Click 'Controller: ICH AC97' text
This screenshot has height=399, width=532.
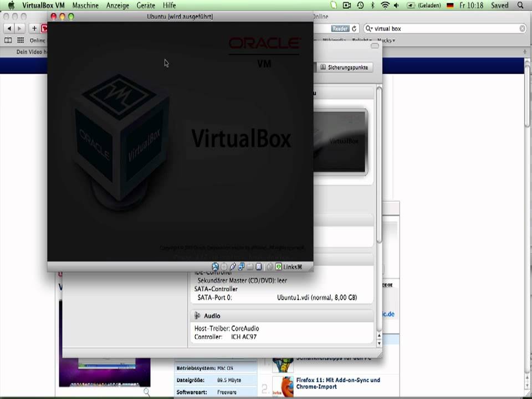pyautogui.click(x=226, y=337)
